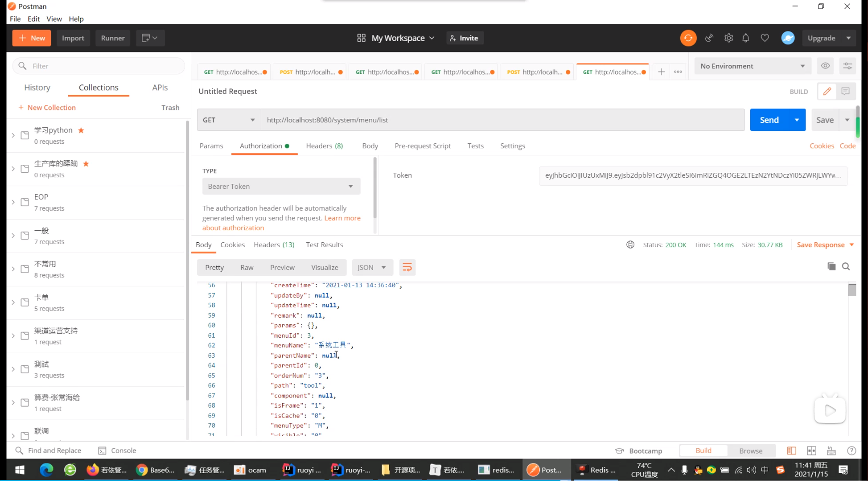
Task: Click the Cookies link
Action: pyautogui.click(x=822, y=146)
